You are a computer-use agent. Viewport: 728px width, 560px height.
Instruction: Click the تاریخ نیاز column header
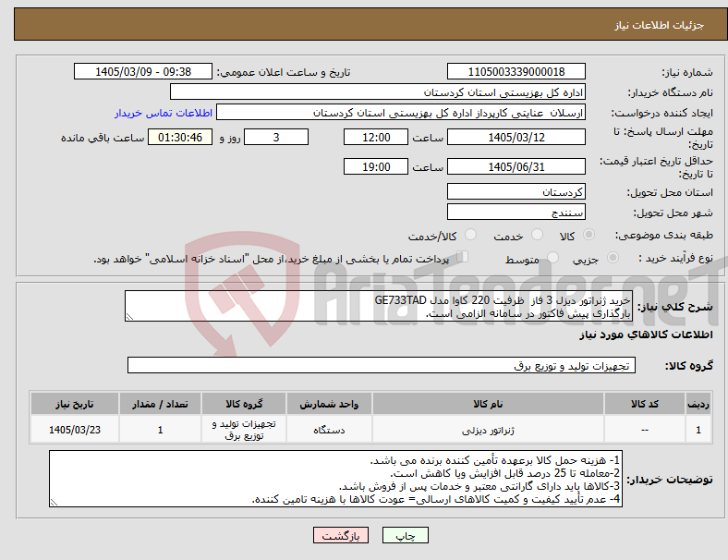74,404
